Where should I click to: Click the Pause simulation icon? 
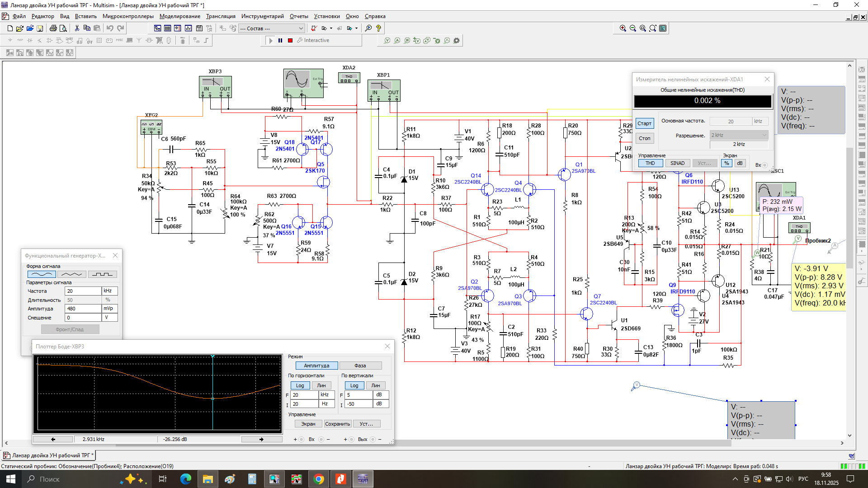tap(280, 41)
